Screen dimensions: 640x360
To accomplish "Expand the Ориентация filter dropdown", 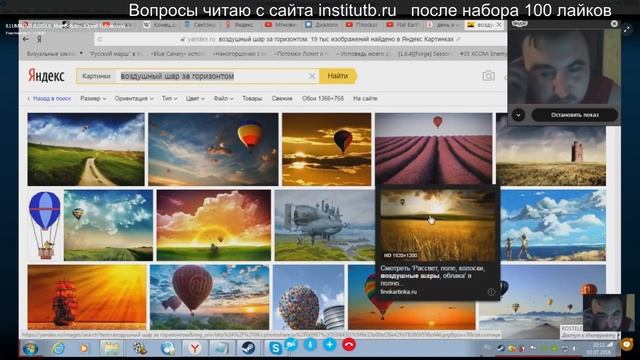I will (x=134, y=98).
